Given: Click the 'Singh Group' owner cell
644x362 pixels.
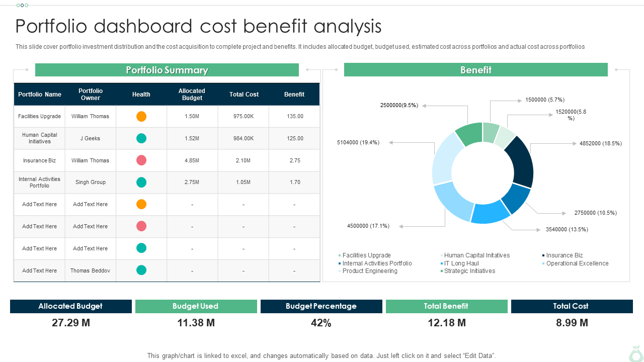Looking at the screenshot, I should pyautogui.click(x=91, y=183).
